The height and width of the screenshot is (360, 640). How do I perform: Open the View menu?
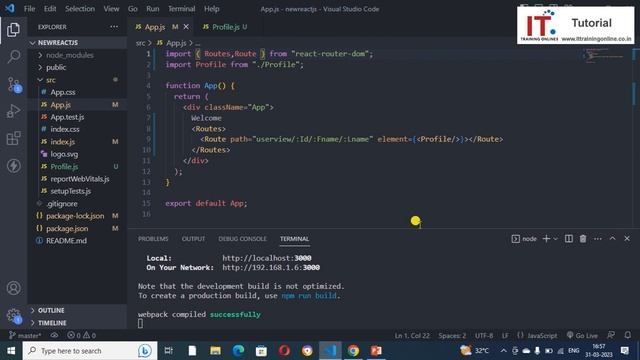click(111, 9)
